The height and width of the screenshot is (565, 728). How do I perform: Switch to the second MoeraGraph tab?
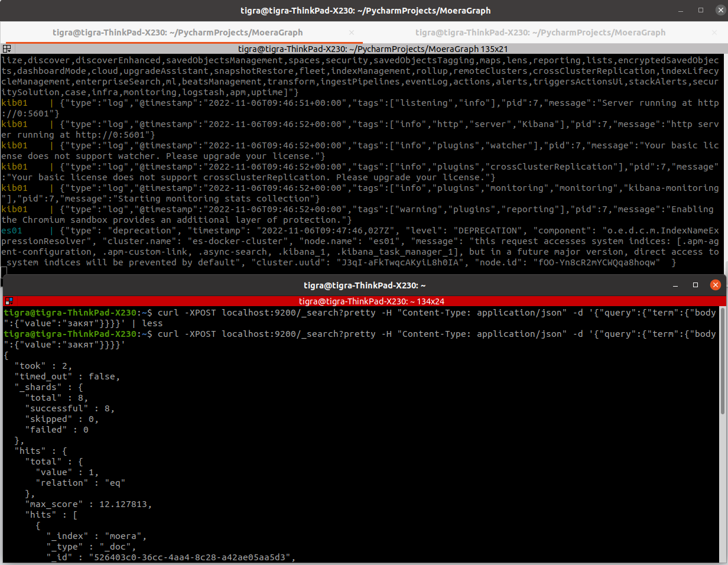coord(540,33)
